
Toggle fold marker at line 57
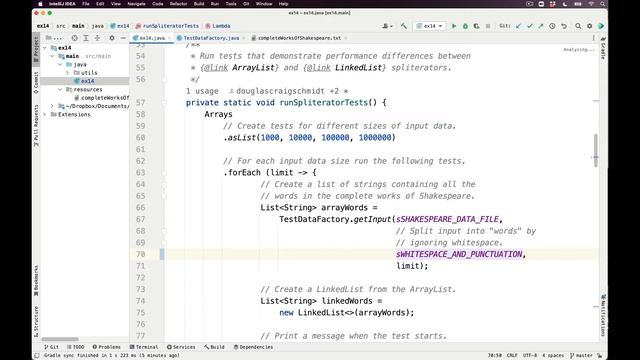coord(164,103)
